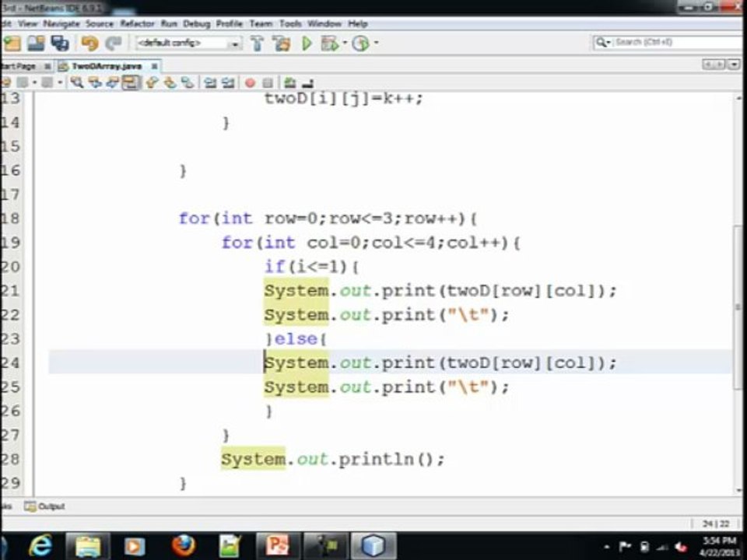
Task: Click the editor vertical scrollbar thumb
Action: (x=738, y=308)
